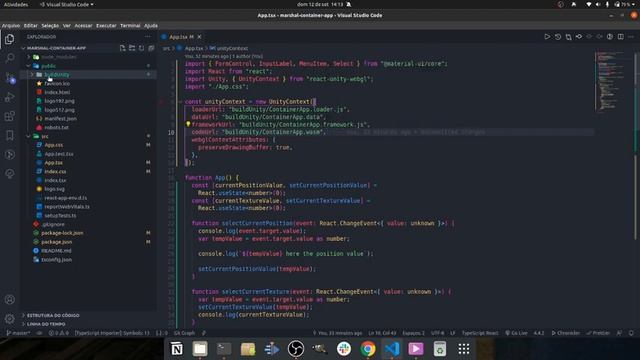This screenshot has height=360, width=640.
Task: Open the Arquivo menu
Action: (11, 25)
